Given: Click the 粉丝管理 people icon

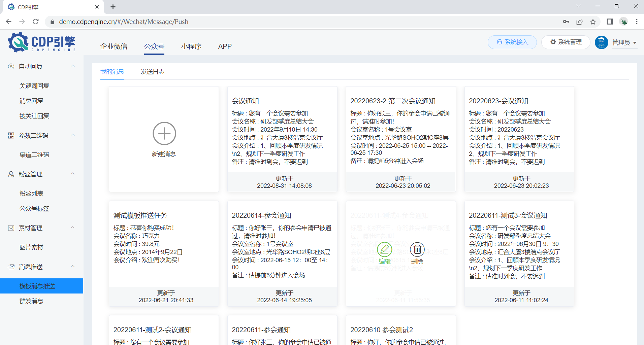Looking at the screenshot, I should (x=11, y=174).
